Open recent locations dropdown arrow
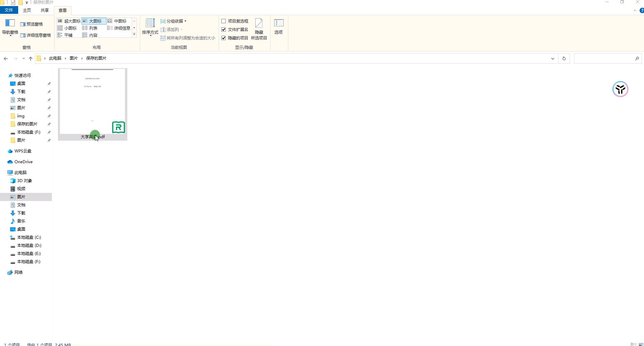 point(24,58)
